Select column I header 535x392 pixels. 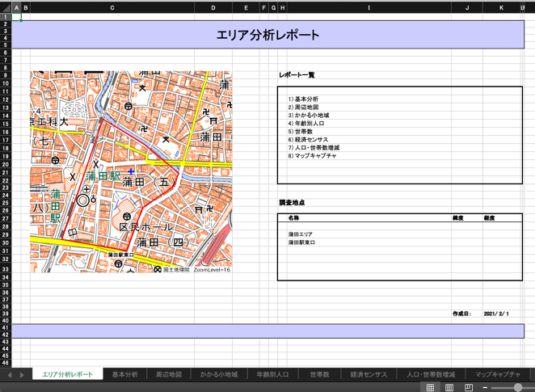tap(369, 7)
